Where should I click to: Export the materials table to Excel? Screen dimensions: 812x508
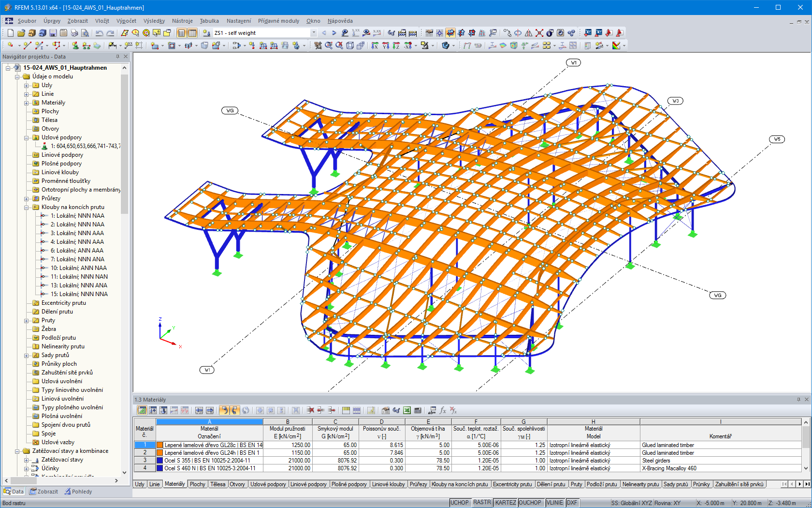pos(406,410)
